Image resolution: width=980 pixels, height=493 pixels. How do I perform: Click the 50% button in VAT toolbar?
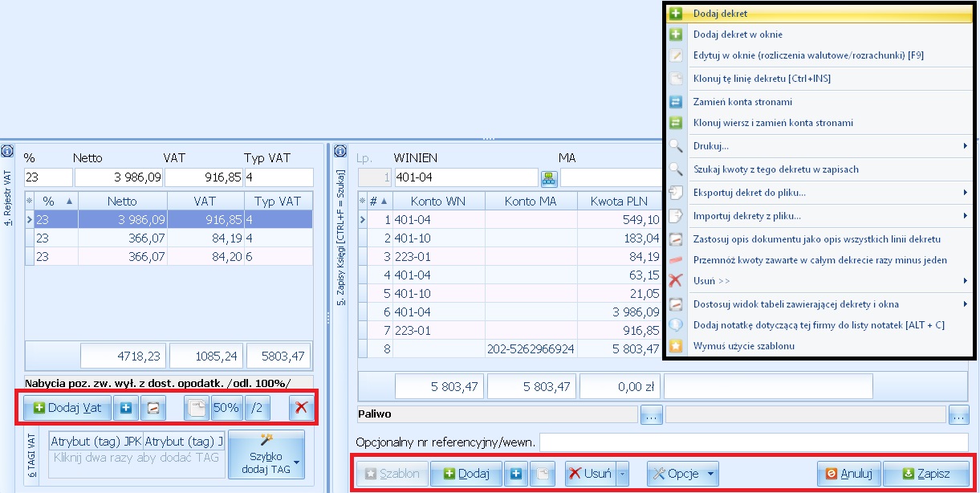(226, 408)
